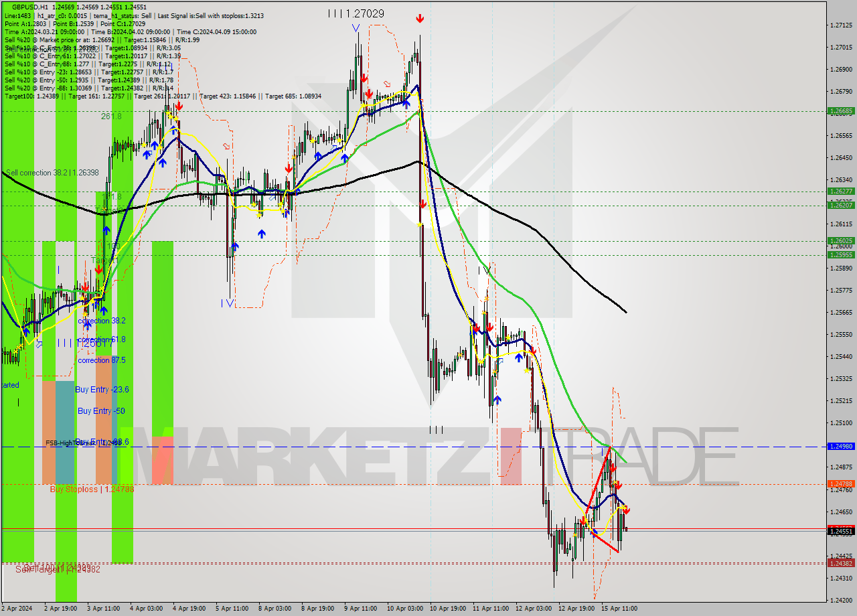Click the 261.8 Fibonacci level label
Image resolution: width=857 pixels, height=616 pixels.
click(x=111, y=116)
